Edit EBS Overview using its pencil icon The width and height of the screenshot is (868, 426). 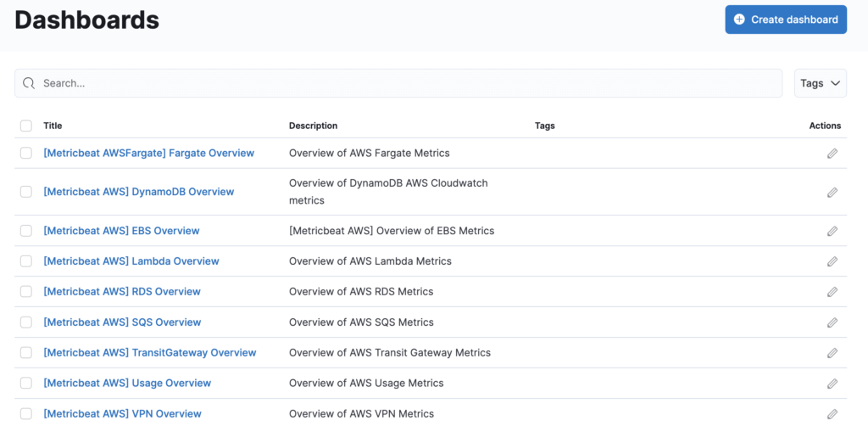[832, 231]
